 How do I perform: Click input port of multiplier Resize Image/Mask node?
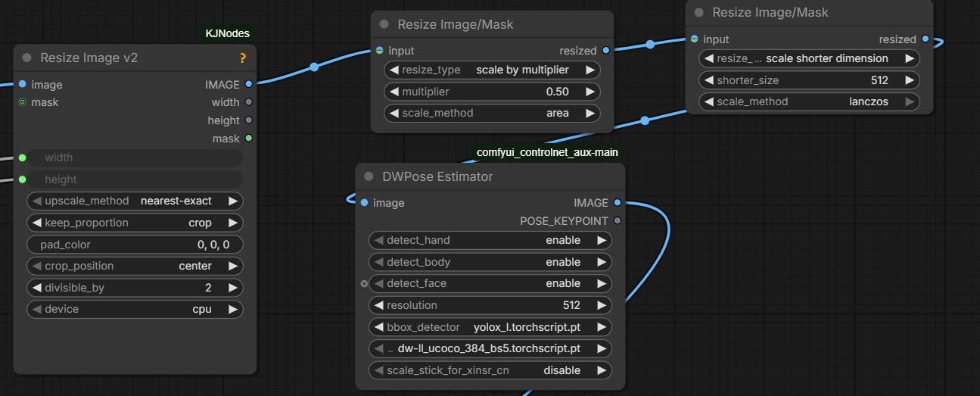pos(379,51)
